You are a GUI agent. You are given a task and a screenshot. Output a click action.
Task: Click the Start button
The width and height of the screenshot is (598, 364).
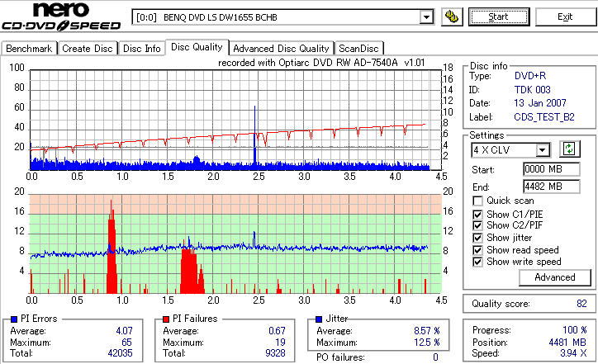[499, 17]
